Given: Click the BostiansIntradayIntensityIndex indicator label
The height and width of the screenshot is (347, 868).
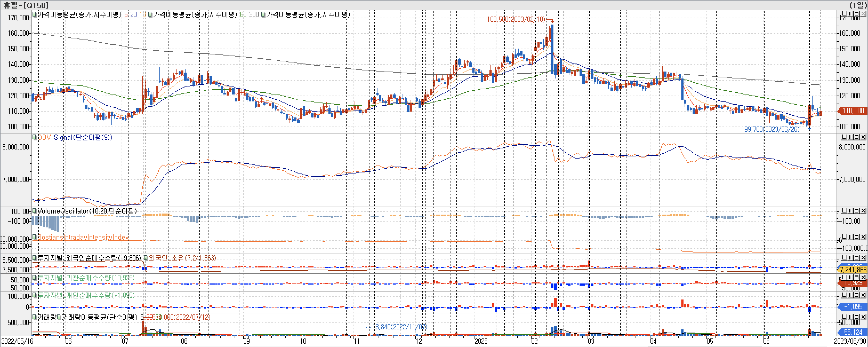Looking at the screenshot, I should [x=83, y=237].
